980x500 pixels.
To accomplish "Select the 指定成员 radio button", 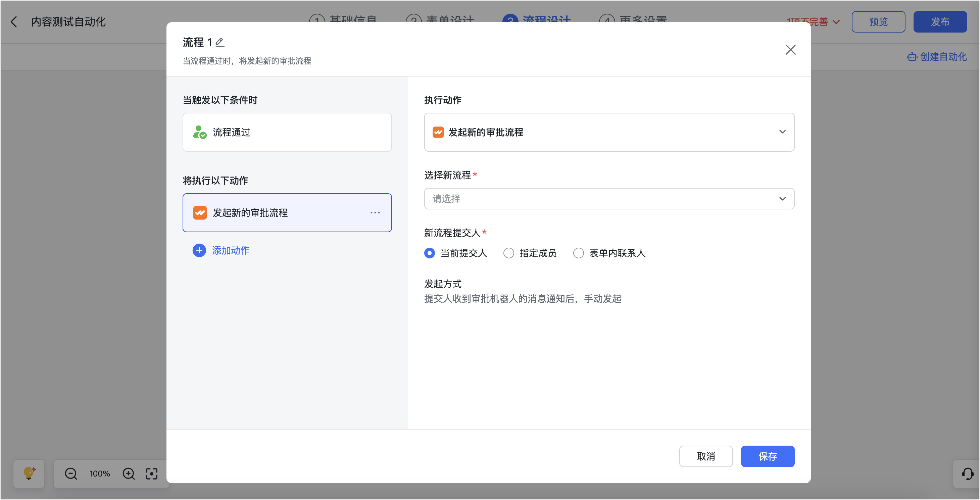I will coord(508,253).
